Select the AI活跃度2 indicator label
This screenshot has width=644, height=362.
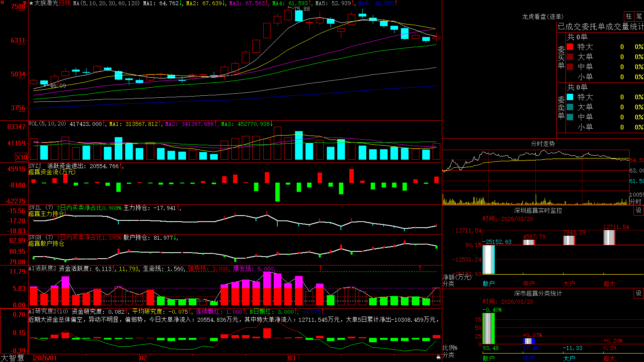(x=42, y=268)
